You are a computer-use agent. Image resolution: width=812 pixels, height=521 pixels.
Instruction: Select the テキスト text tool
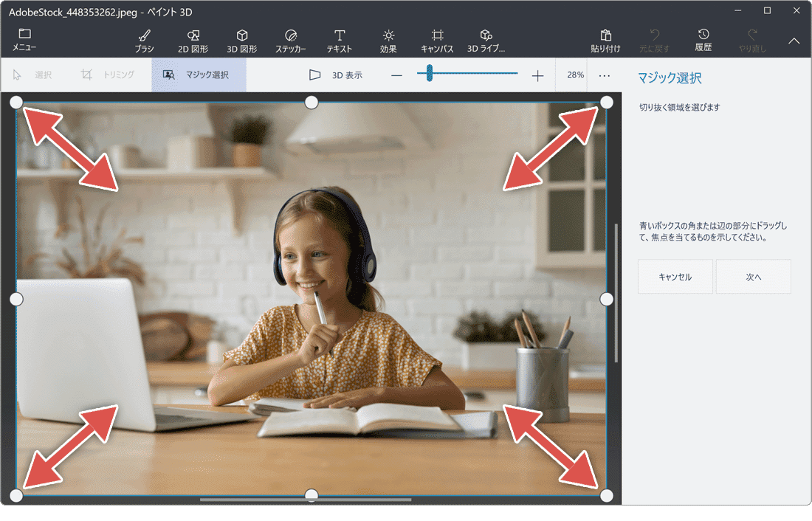(340, 41)
